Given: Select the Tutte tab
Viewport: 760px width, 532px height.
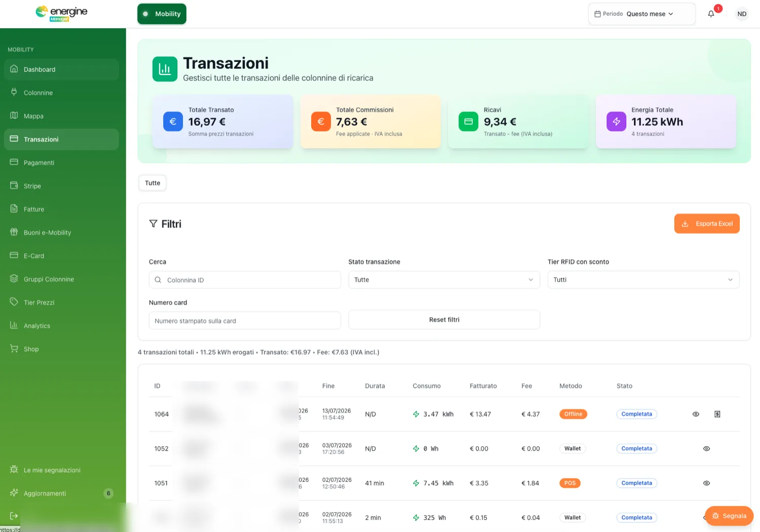Looking at the screenshot, I should [153, 183].
